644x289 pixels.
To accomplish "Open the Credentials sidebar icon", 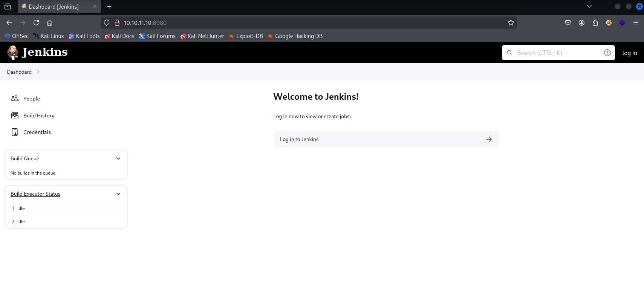I will 15,132.
